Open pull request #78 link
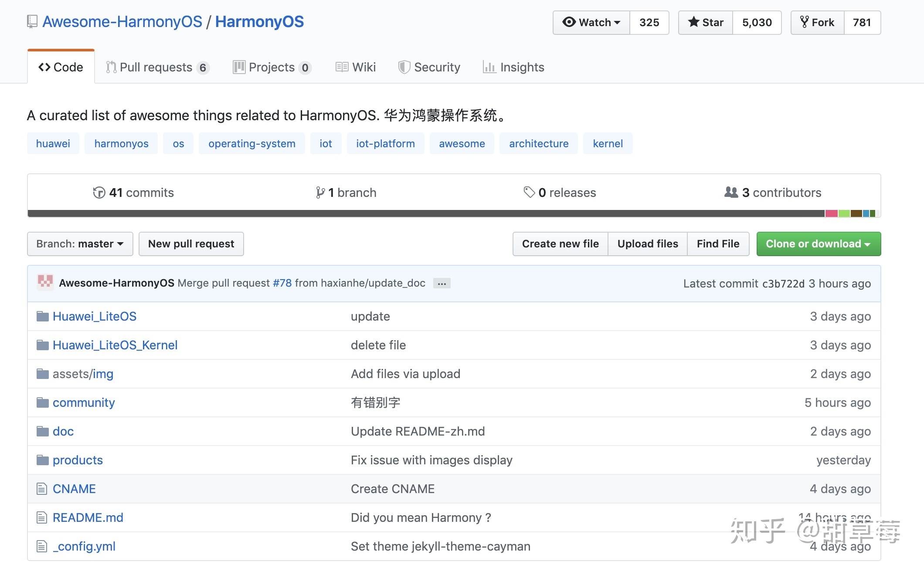Image resolution: width=924 pixels, height=568 pixels. coord(282,283)
